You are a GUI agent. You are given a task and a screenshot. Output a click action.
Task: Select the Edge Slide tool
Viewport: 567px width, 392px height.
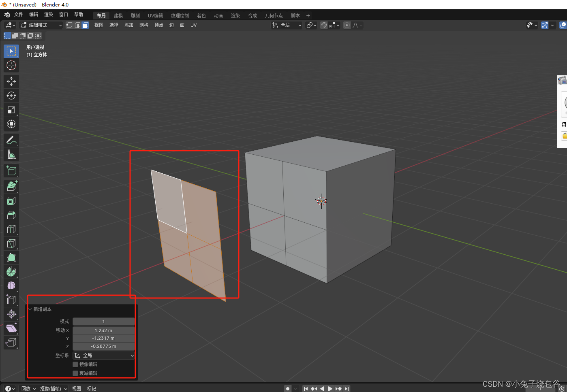coord(11,300)
